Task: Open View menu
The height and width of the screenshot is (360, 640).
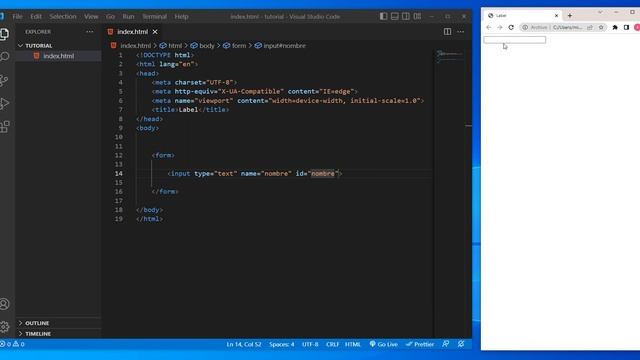Action: (x=91, y=17)
